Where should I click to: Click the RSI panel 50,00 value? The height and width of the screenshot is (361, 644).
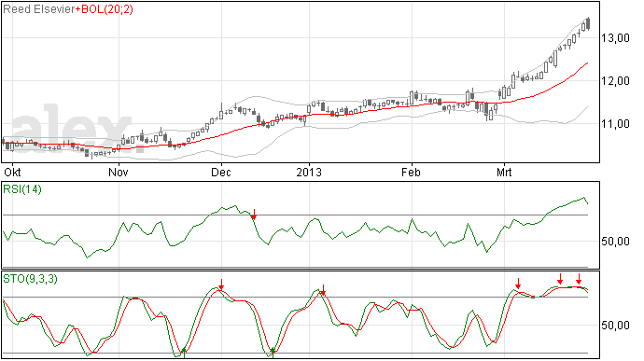pyautogui.click(x=615, y=242)
